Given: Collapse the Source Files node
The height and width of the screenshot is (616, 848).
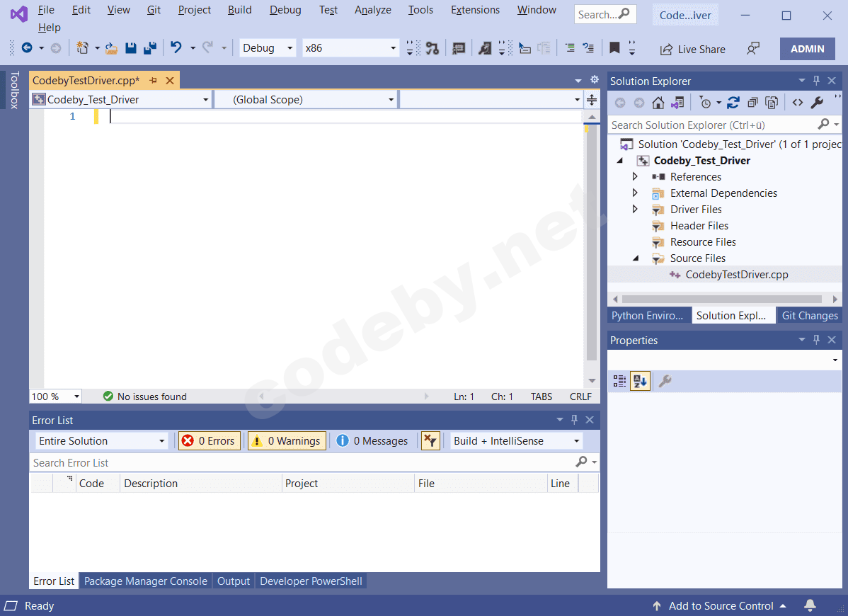Looking at the screenshot, I should (x=636, y=258).
